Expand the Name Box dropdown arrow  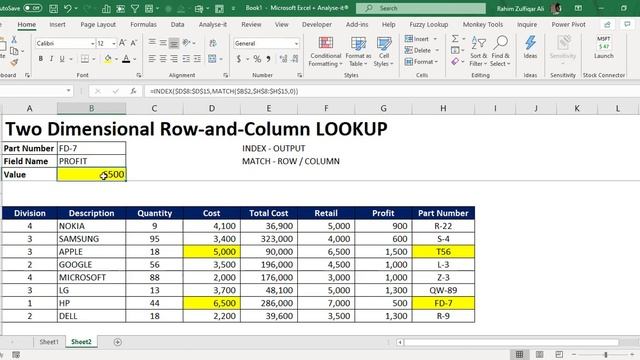click(x=68, y=91)
